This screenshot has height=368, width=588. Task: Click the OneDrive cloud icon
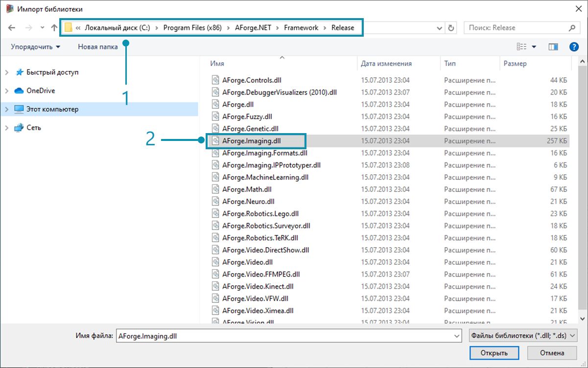click(19, 91)
